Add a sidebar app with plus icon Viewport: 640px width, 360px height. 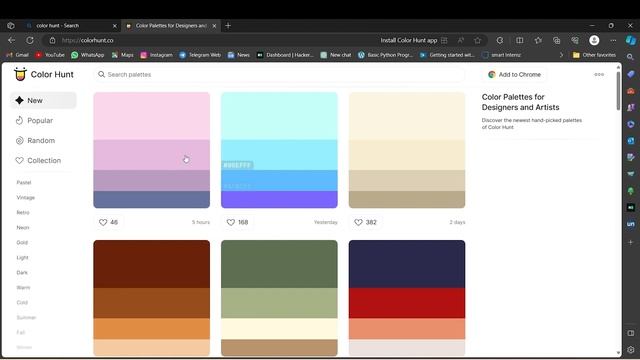(631, 242)
